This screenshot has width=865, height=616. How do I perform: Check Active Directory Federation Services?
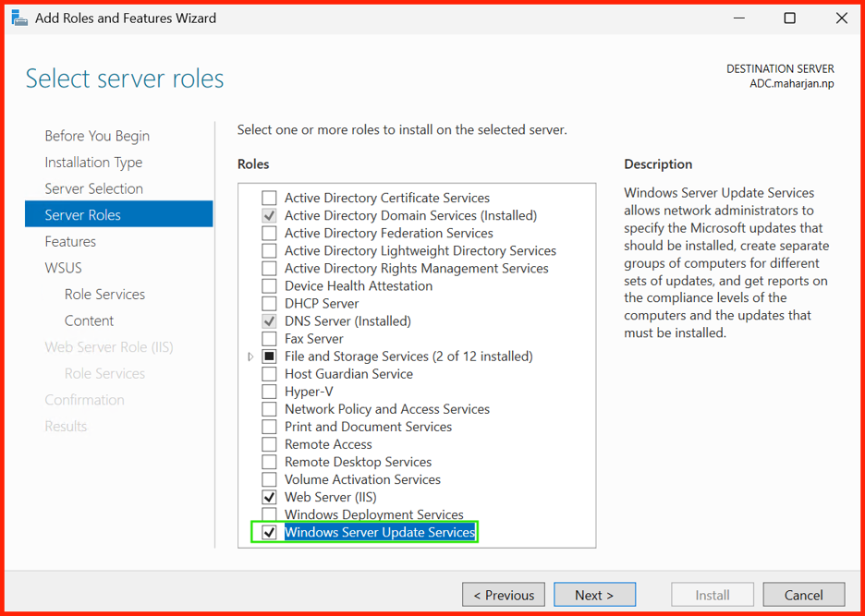tap(269, 234)
